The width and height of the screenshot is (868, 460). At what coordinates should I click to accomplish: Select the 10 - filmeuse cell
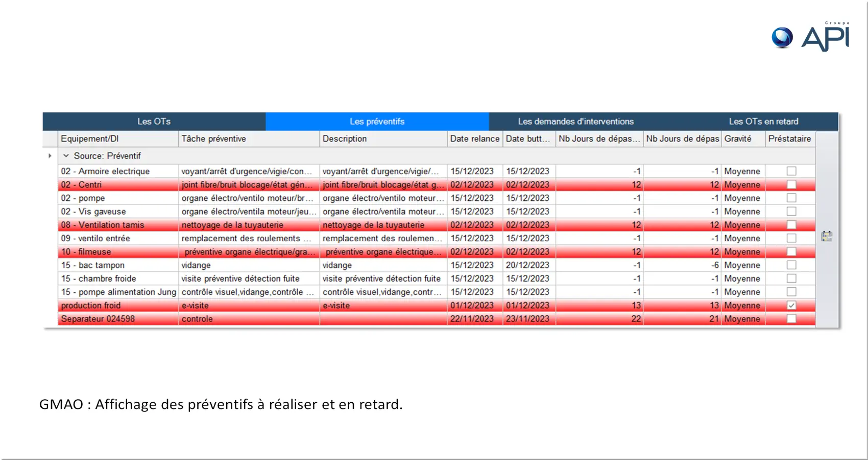[118, 251]
